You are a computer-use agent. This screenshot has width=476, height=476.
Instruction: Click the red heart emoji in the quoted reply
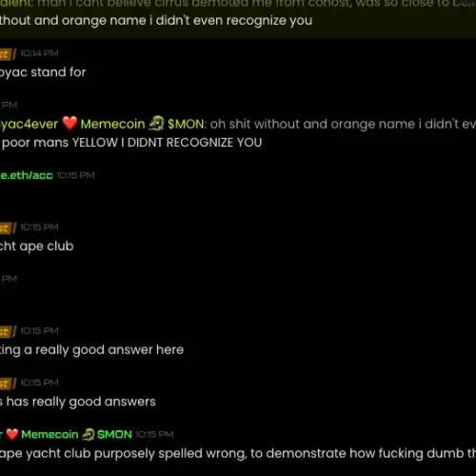[x=69, y=124]
